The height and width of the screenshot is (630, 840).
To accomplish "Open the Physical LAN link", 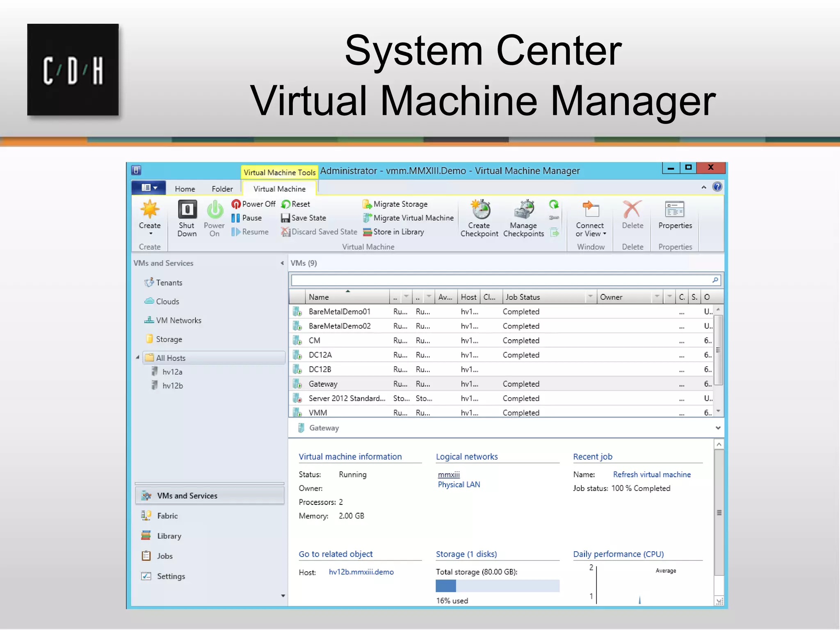I will pos(459,484).
